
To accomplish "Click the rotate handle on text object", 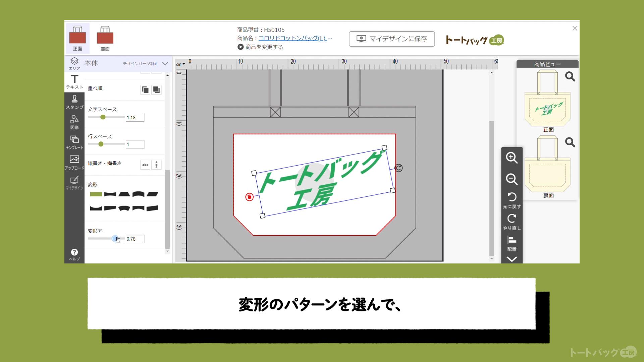I will (398, 168).
